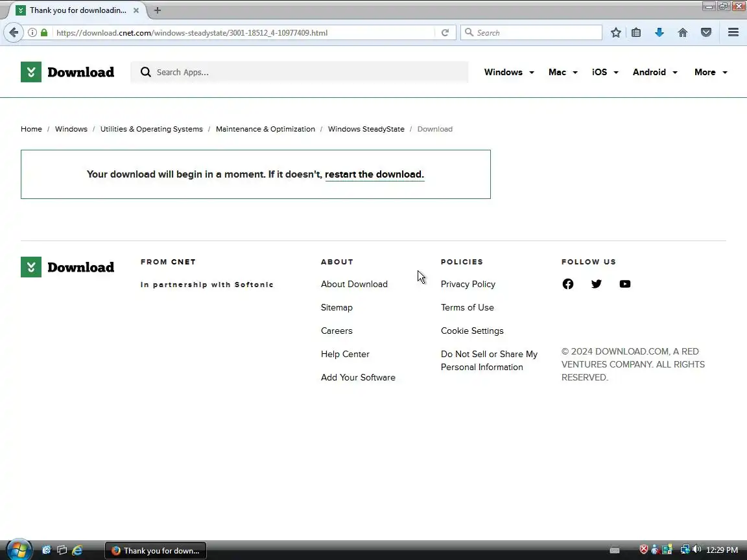Open Utilities & Operating Systems breadcrumb

(152, 129)
